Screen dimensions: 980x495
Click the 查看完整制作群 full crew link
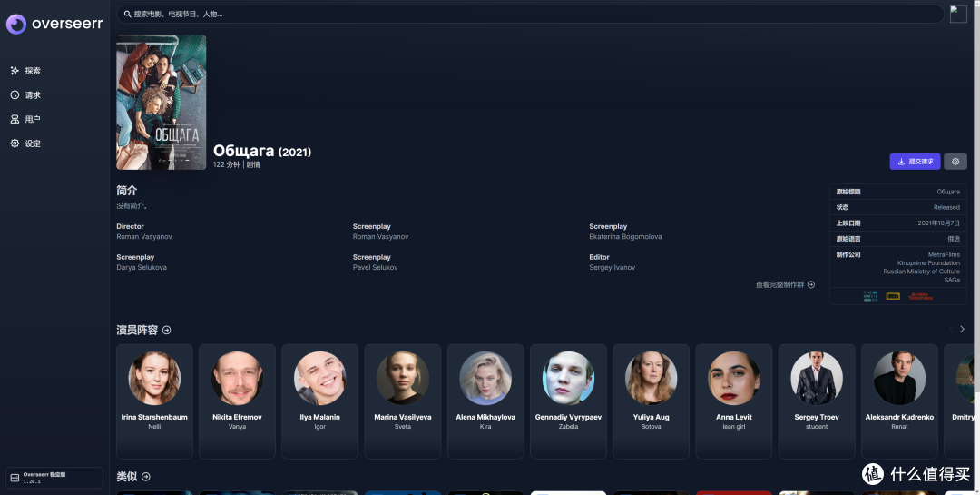coord(785,284)
